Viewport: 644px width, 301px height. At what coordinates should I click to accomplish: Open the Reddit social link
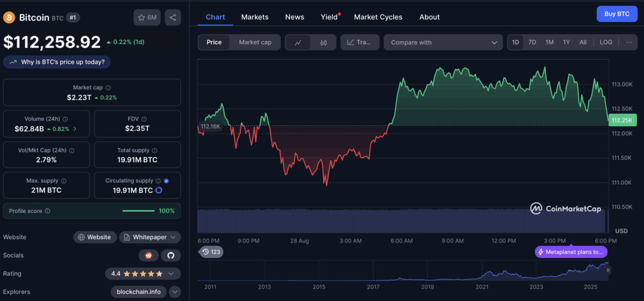[149, 255]
